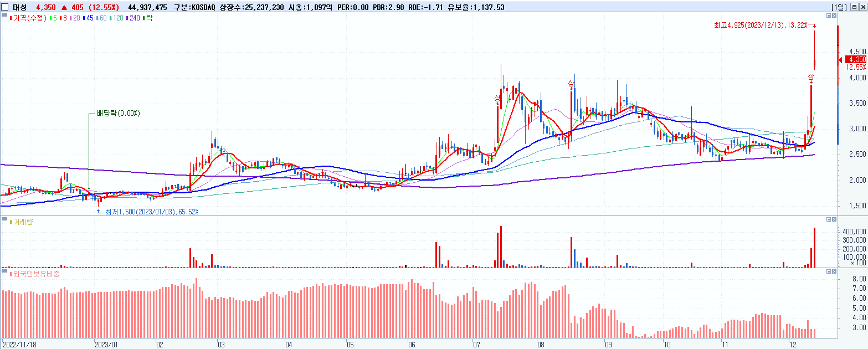Close the 외국인보유비중 pane
868x349 pixels.
[x=835, y=271]
